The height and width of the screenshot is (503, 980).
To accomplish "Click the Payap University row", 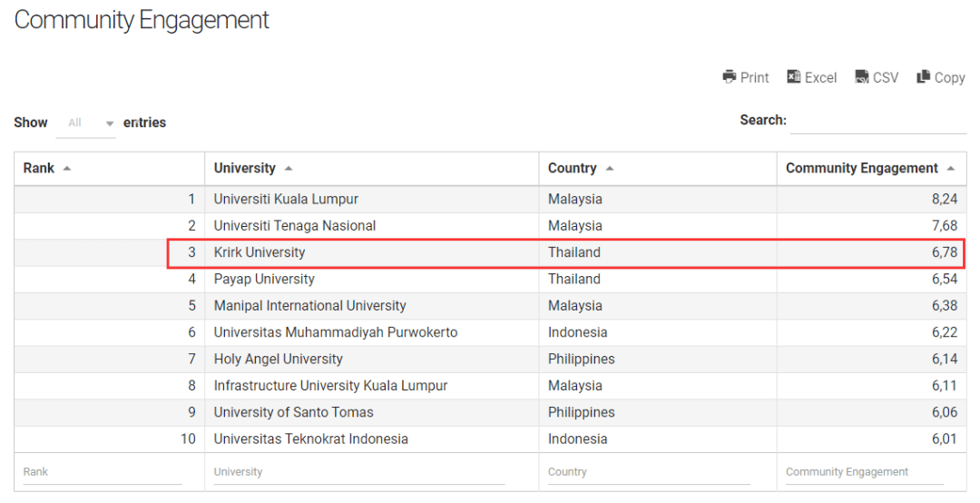I will click(264, 279).
